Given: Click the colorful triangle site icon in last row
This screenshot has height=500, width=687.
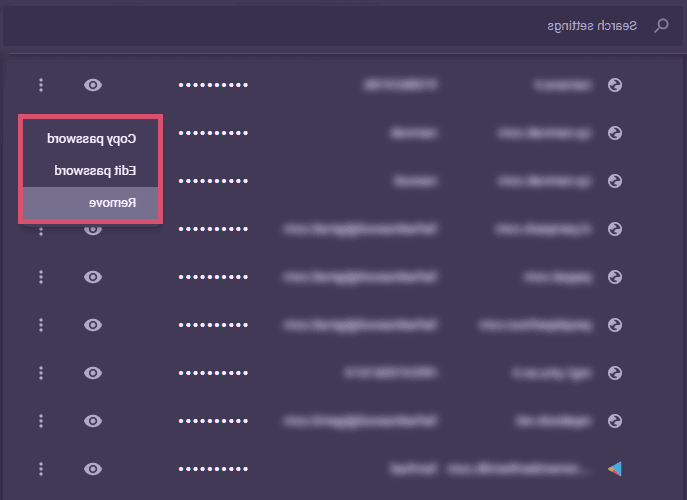Looking at the screenshot, I should click(x=615, y=469).
